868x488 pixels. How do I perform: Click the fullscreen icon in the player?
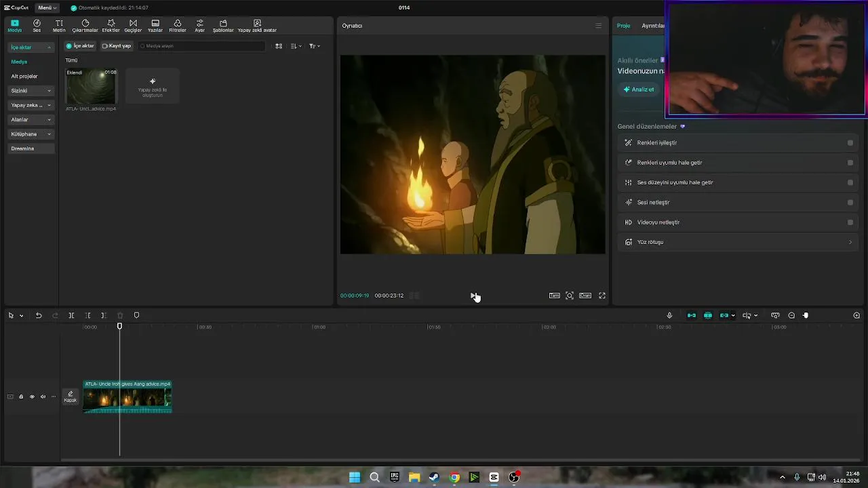tap(602, 296)
